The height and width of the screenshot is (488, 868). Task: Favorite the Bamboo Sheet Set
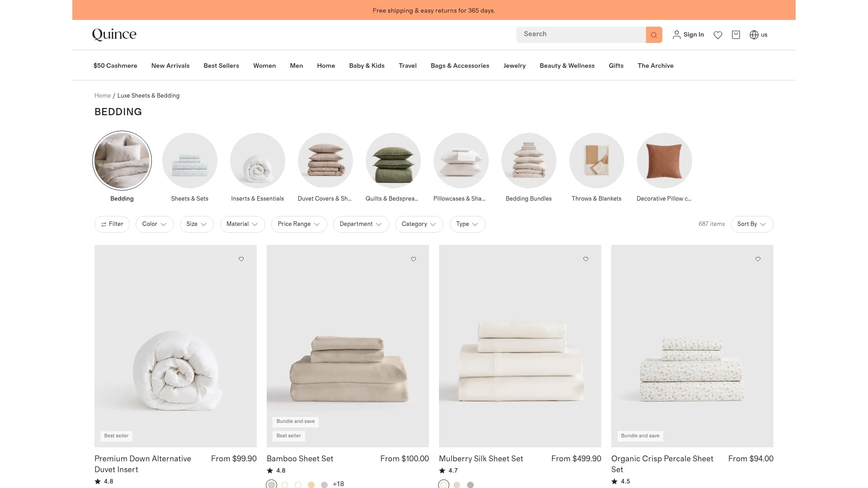click(414, 259)
